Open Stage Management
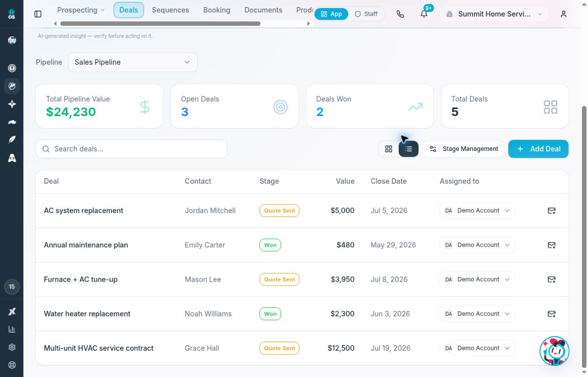The image size is (588, 377). click(x=463, y=149)
